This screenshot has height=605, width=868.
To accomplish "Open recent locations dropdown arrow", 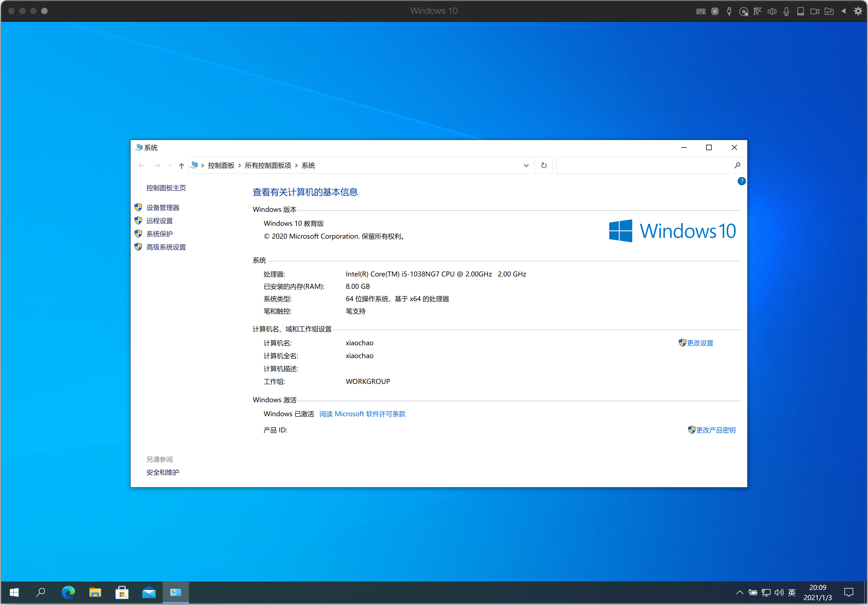I will pyautogui.click(x=170, y=165).
